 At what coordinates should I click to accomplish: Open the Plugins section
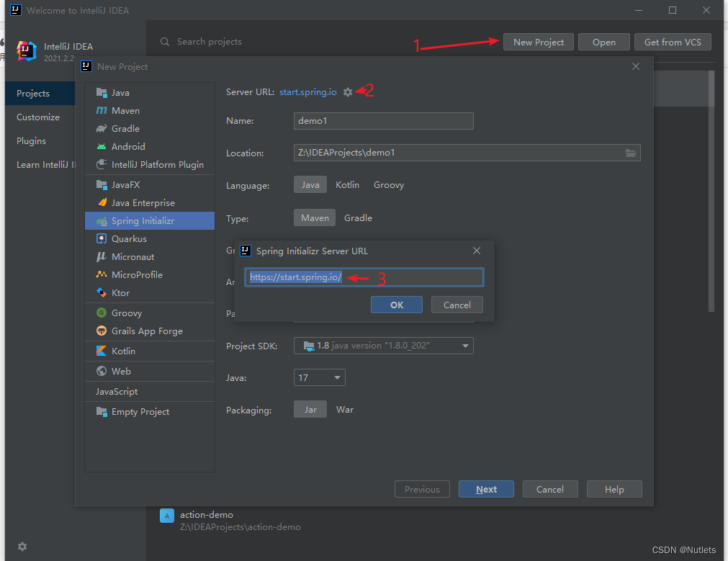point(32,140)
